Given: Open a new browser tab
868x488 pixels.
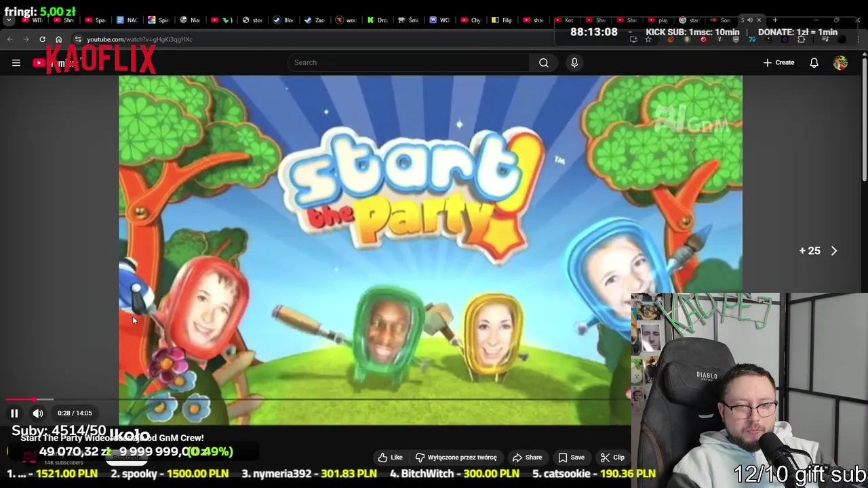Looking at the screenshot, I should click(775, 20).
